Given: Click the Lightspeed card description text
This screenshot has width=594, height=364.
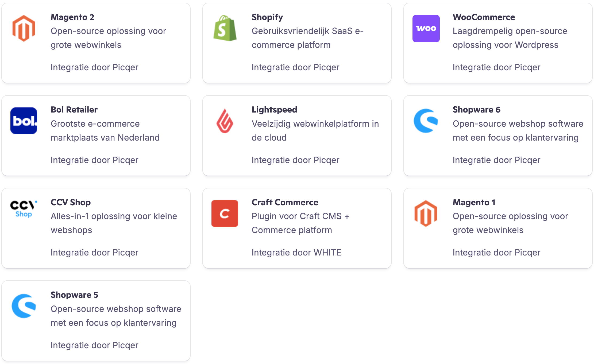Looking at the screenshot, I should pos(315,130).
